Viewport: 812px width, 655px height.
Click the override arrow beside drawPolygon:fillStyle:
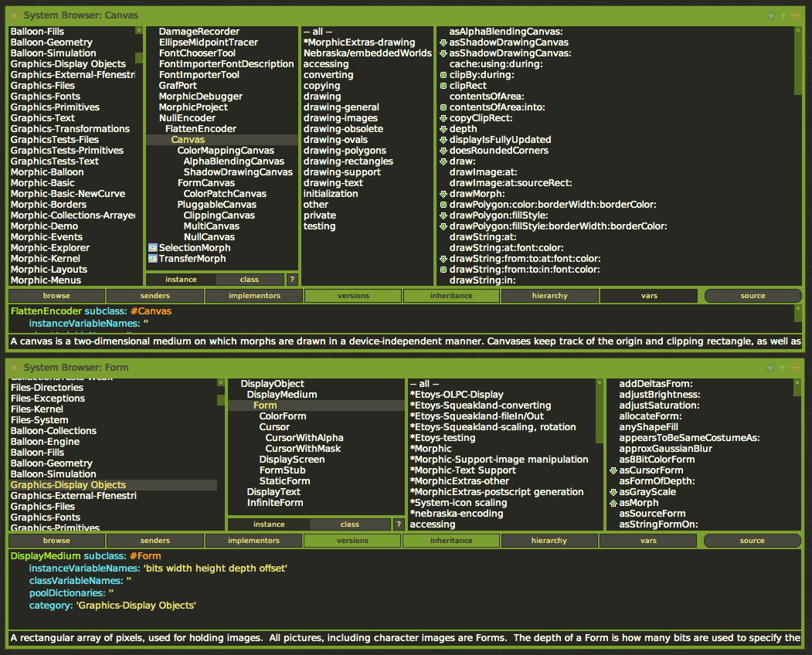tap(443, 216)
